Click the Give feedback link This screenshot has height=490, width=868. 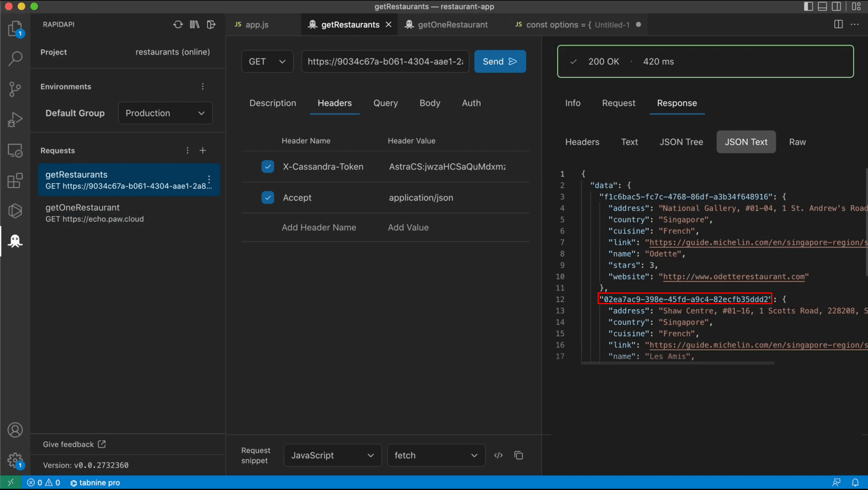[74, 444]
